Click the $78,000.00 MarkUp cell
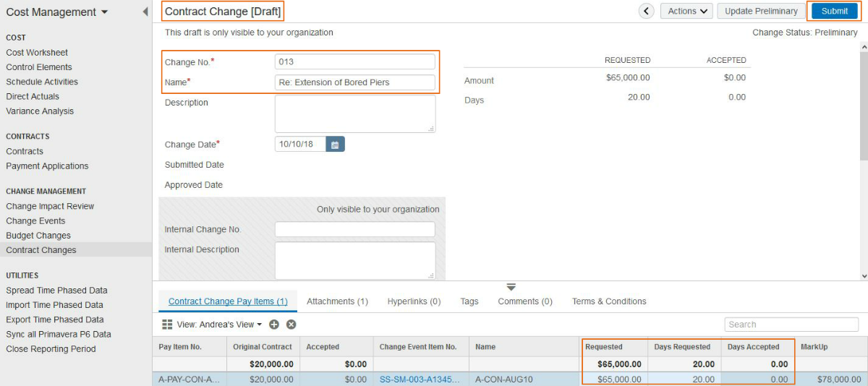The height and width of the screenshot is (386, 868). coord(830,379)
